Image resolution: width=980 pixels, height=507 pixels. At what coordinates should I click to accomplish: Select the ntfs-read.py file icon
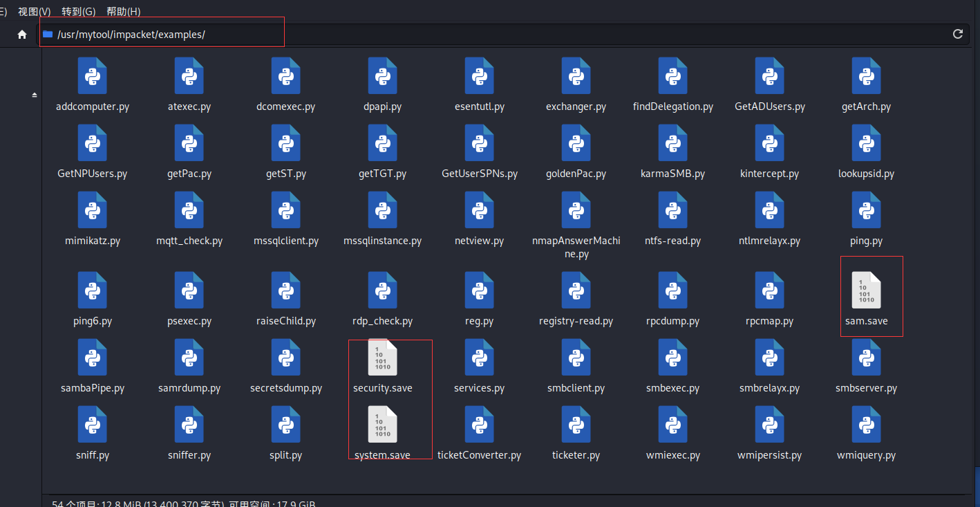(x=673, y=210)
